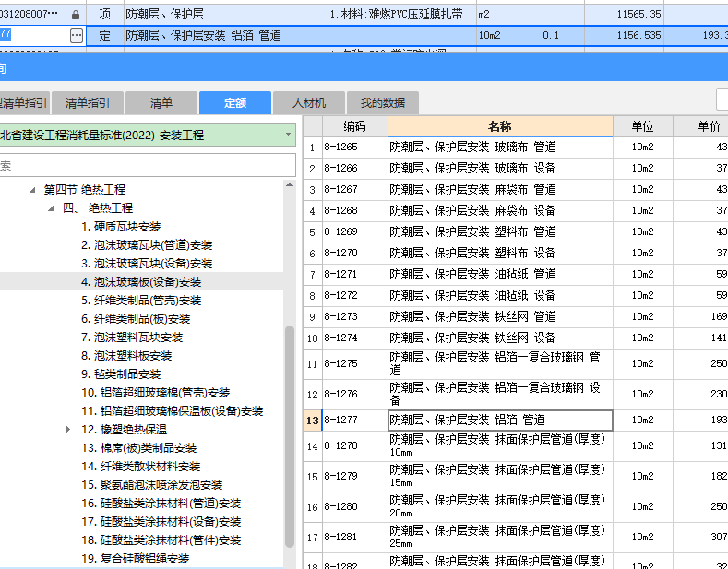Click the 单位 column header
Image resolution: width=728 pixels, height=569 pixels.
click(x=642, y=126)
